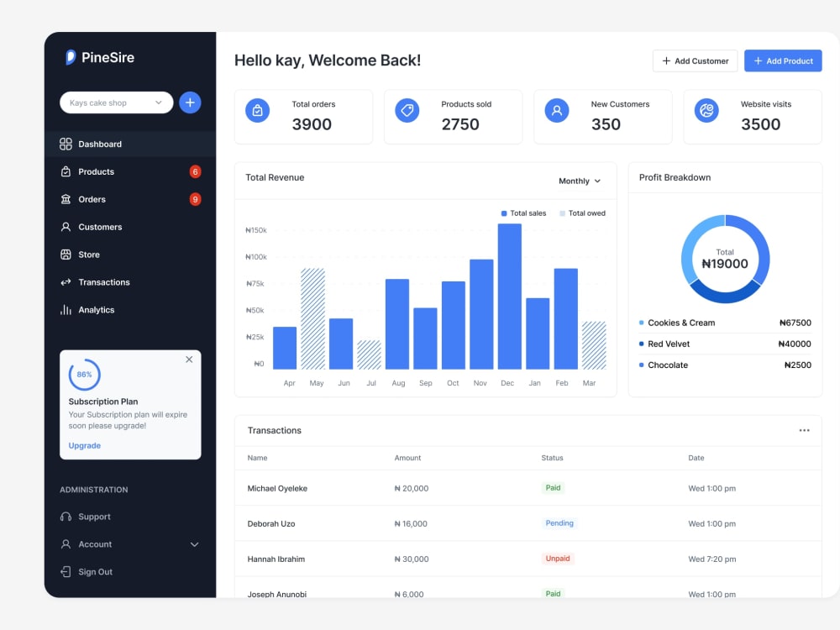The image size is (840, 630).
Task: Click the Red Velvet legend dot
Action: [641, 344]
